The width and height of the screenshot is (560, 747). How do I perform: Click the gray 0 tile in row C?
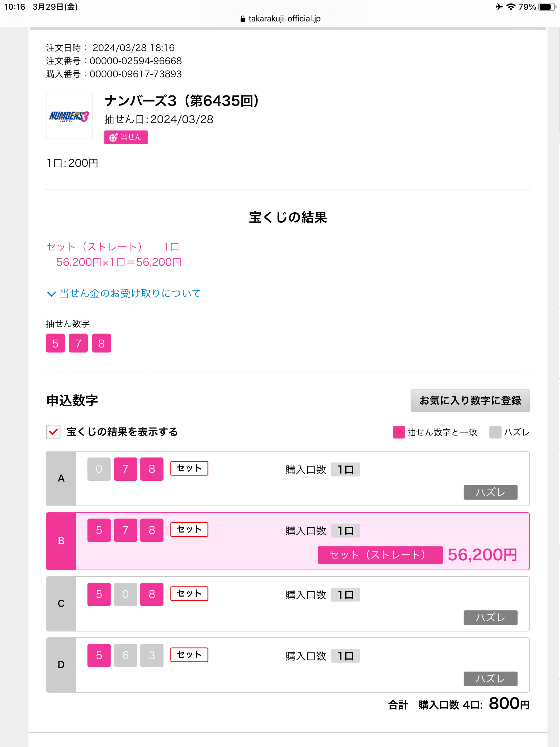point(125,594)
